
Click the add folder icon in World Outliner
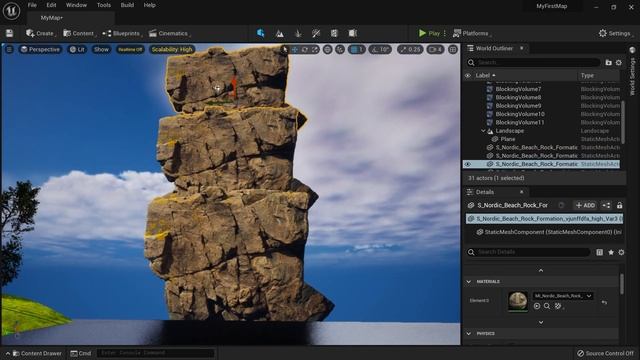(609, 62)
